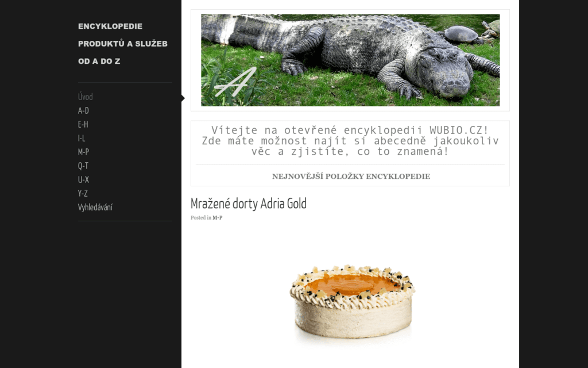Click the Encyklopedie produktů a služeb site title
588x368 pixels.
pos(123,44)
